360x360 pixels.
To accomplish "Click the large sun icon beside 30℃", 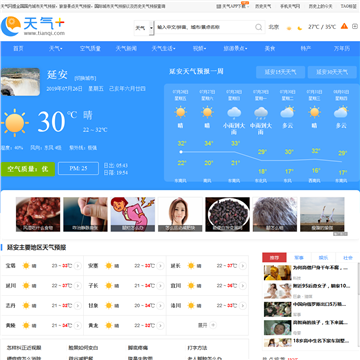I will coord(14,123).
